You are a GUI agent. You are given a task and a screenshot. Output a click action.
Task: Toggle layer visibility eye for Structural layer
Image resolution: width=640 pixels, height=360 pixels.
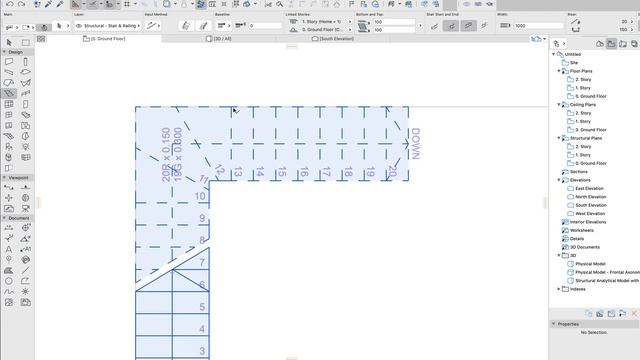pyautogui.click(x=79, y=26)
